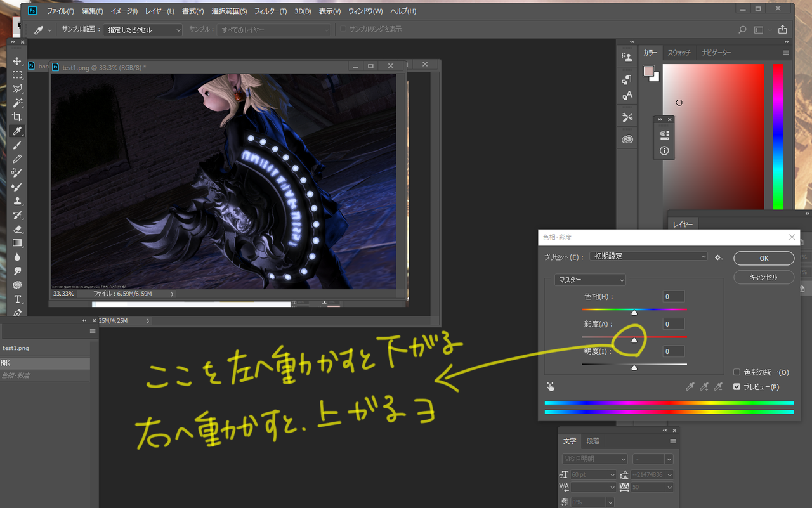Open the search icon in options bar
The height and width of the screenshot is (508, 812).
pos(742,30)
